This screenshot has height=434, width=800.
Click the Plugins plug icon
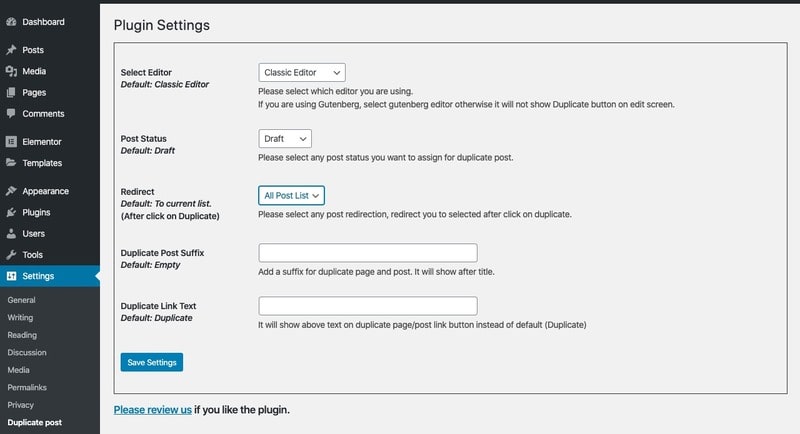point(11,212)
